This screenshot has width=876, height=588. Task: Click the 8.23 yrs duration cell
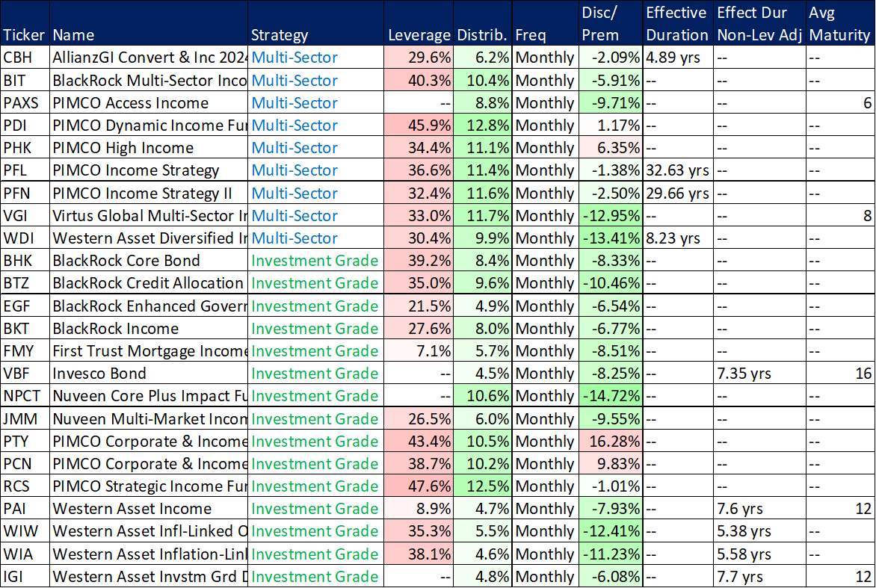(x=678, y=238)
